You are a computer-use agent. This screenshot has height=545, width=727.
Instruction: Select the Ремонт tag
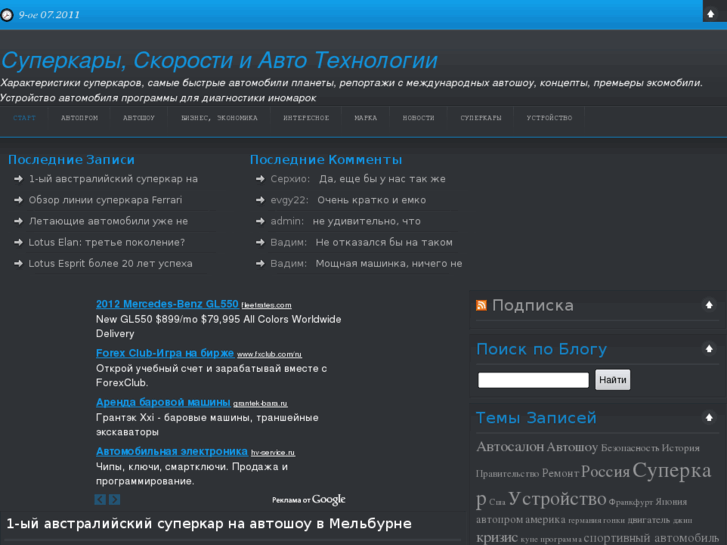point(560,473)
